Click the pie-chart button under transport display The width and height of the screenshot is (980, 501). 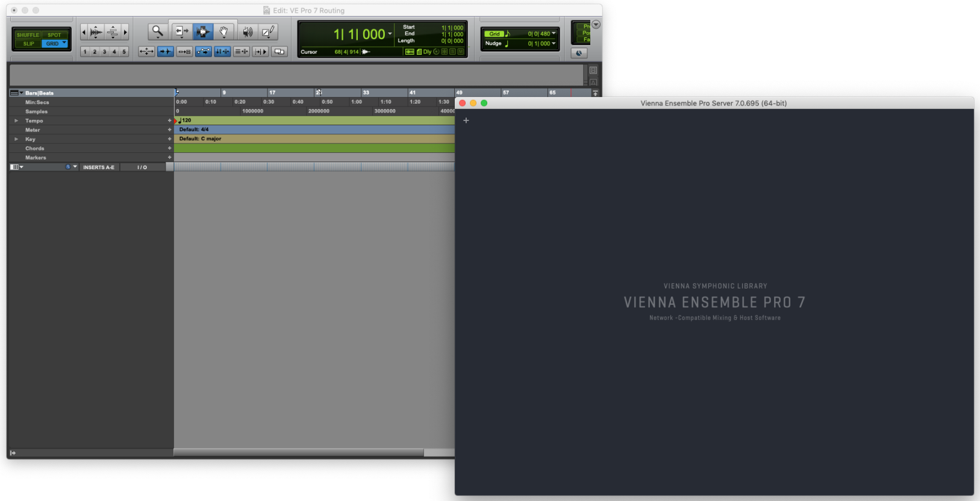[579, 53]
